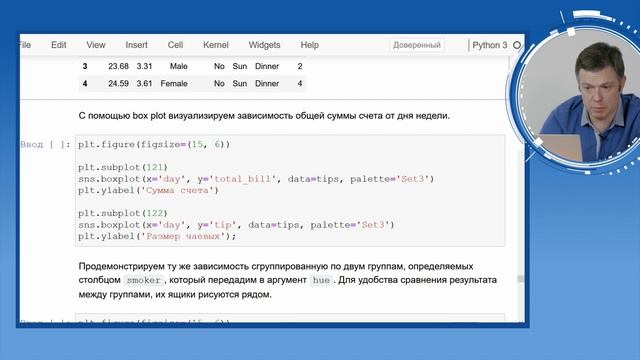Click the plt.ylabel('Размер чаевых') line
This screenshot has height=360, width=640.
(157, 236)
